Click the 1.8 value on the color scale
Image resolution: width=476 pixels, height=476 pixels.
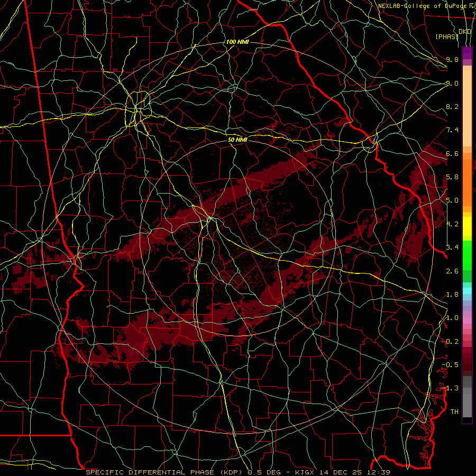[452, 294]
